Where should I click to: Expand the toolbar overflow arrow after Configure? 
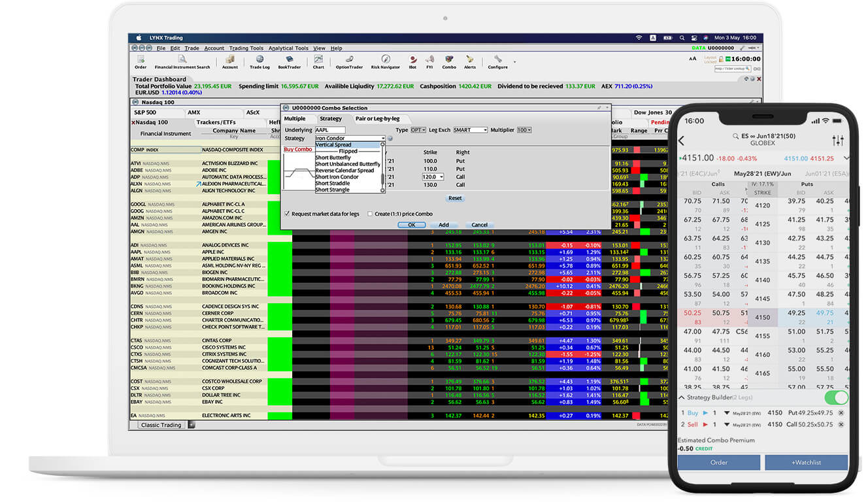pos(514,62)
